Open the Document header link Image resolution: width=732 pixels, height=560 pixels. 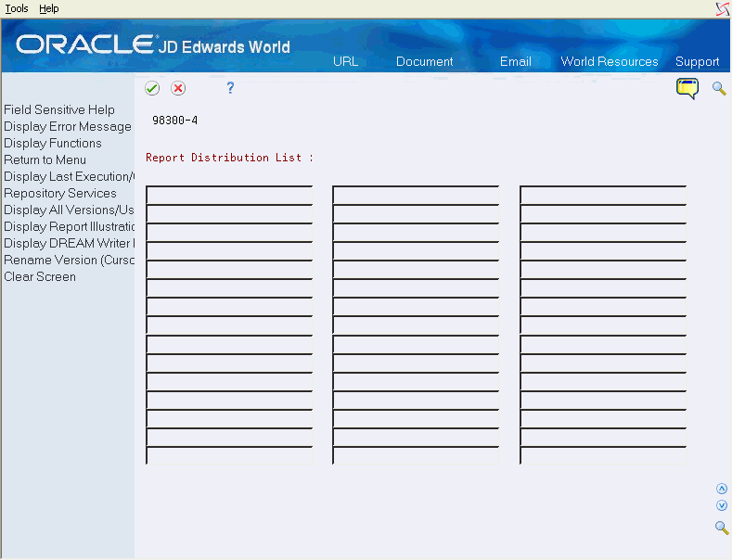tap(424, 61)
